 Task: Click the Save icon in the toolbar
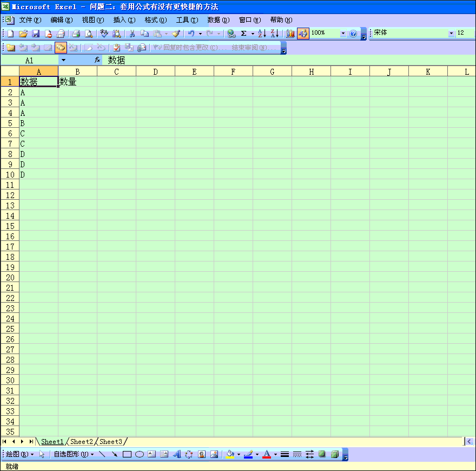(x=36, y=34)
